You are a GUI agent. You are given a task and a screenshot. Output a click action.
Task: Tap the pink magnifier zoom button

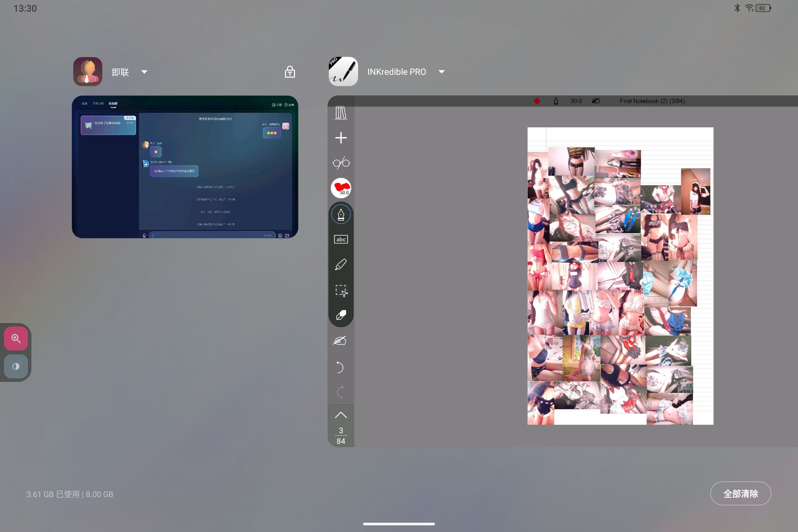pos(16,338)
